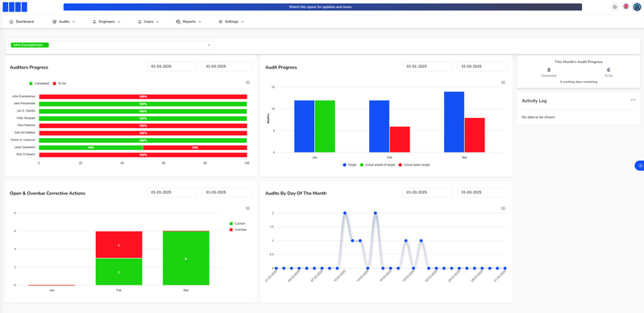The image size is (644, 313).
Task: Click the Engineers person icon
Action: pyautogui.click(x=94, y=22)
